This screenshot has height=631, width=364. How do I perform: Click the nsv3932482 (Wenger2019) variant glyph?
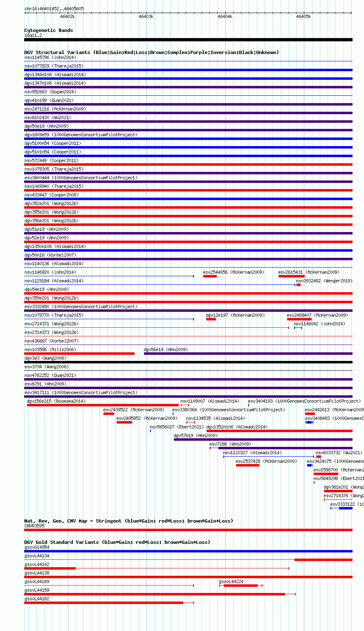coord(298,285)
